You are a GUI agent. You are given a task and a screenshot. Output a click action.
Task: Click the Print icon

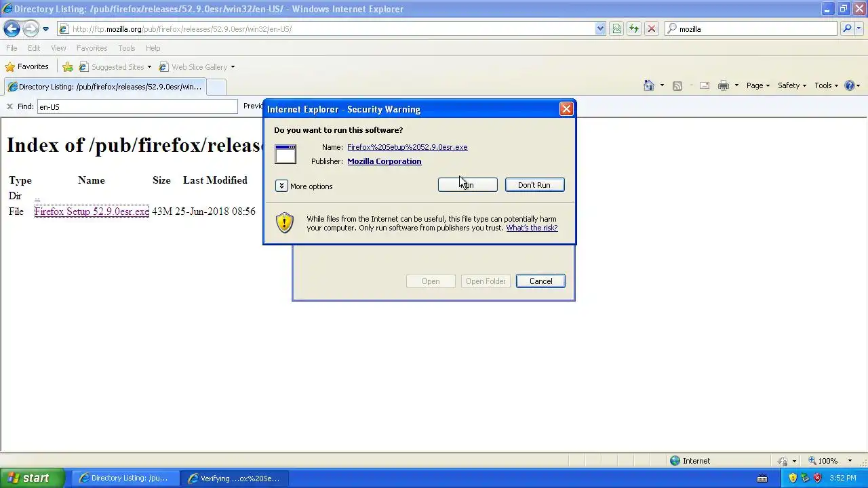point(724,85)
